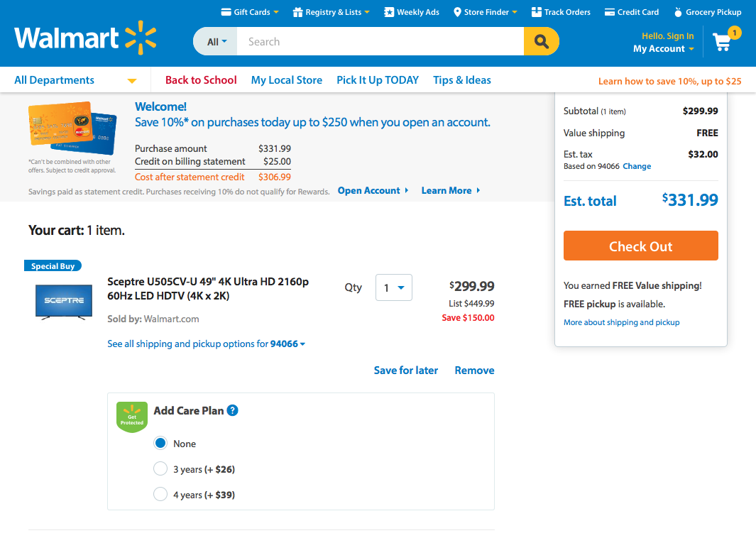Change the tax ZIP code 94066
The height and width of the screenshot is (538, 756).
(637, 166)
